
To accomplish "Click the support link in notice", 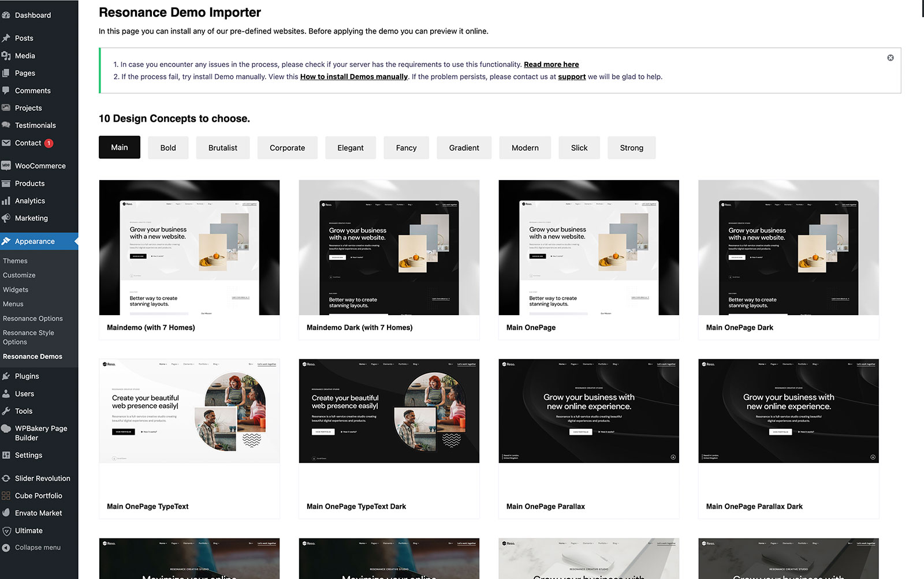I will pos(572,77).
